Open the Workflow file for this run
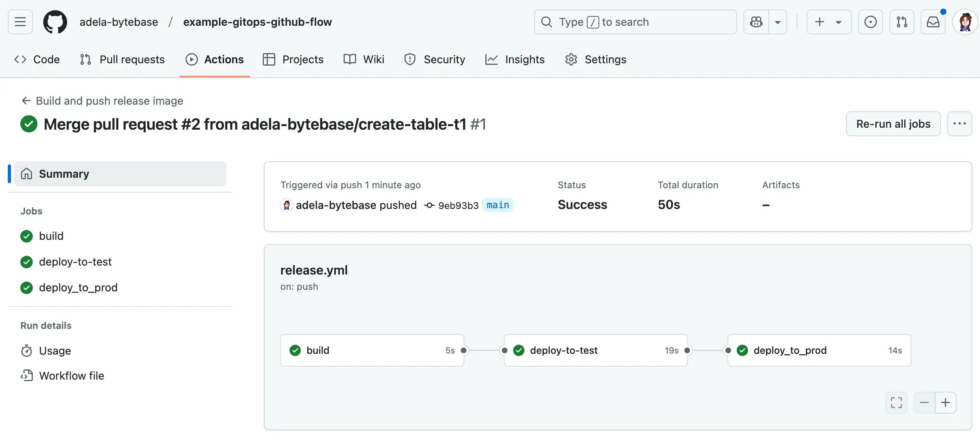 click(x=71, y=375)
